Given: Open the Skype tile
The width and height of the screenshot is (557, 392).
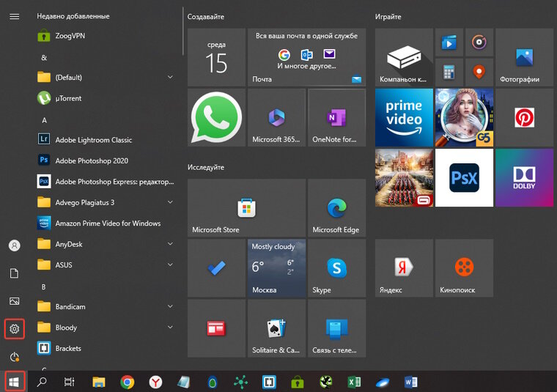Looking at the screenshot, I should click(336, 268).
